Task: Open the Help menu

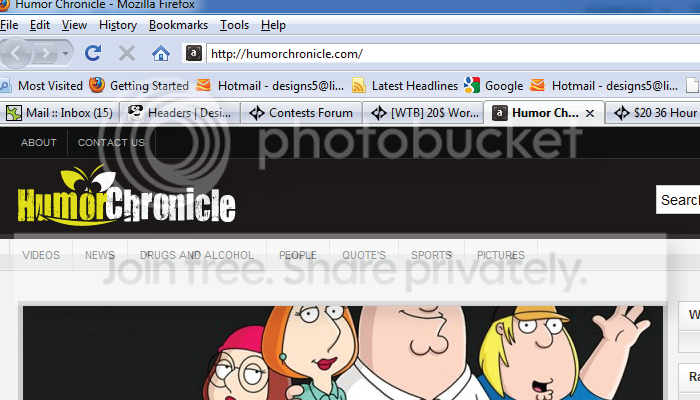Action: [x=273, y=25]
